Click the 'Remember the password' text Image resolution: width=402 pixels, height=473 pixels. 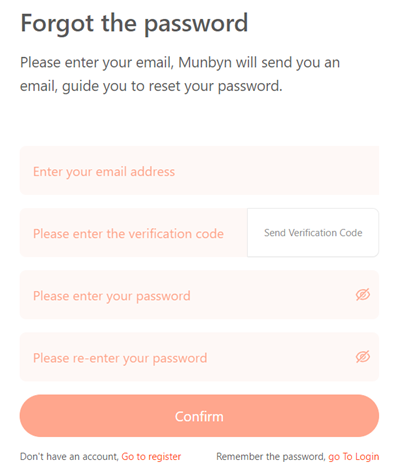(x=271, y=456)
